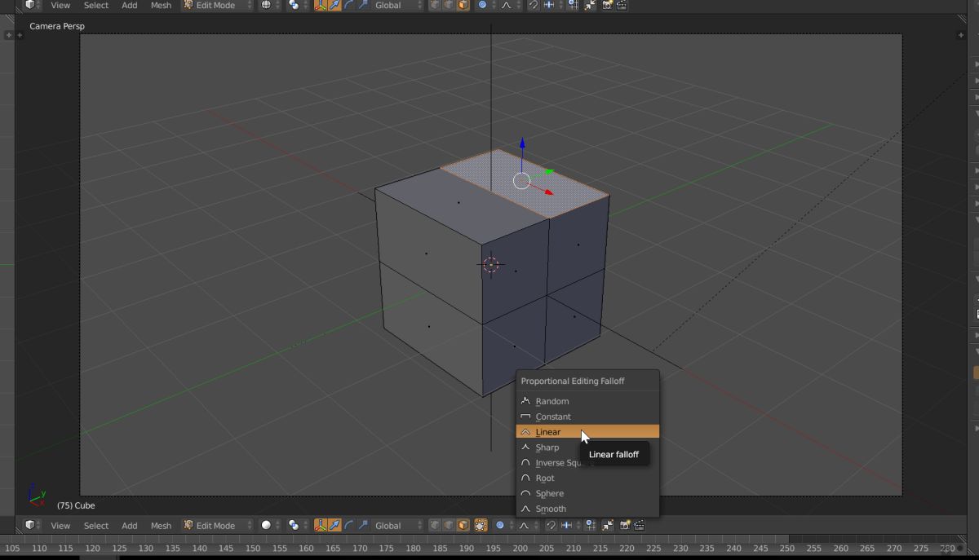Click the green Y axis manipulator arrow
This screenshot has width=979, height=560.
(549, 172)
